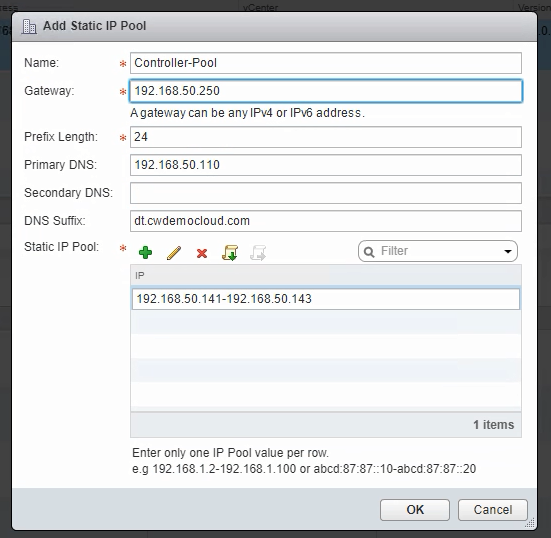Click the Primary DNS field with 192.168.50.110
The width and height of the screenshot is (551, 538).
tap(326, 165)
